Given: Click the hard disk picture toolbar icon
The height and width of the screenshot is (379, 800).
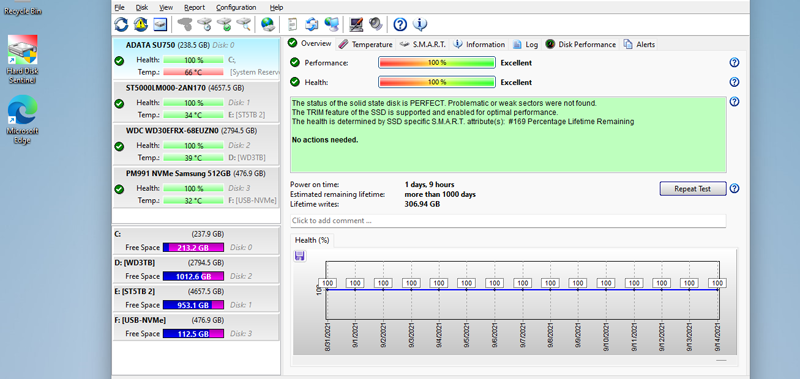Looking at the screenshot, I should pos(161,24).
